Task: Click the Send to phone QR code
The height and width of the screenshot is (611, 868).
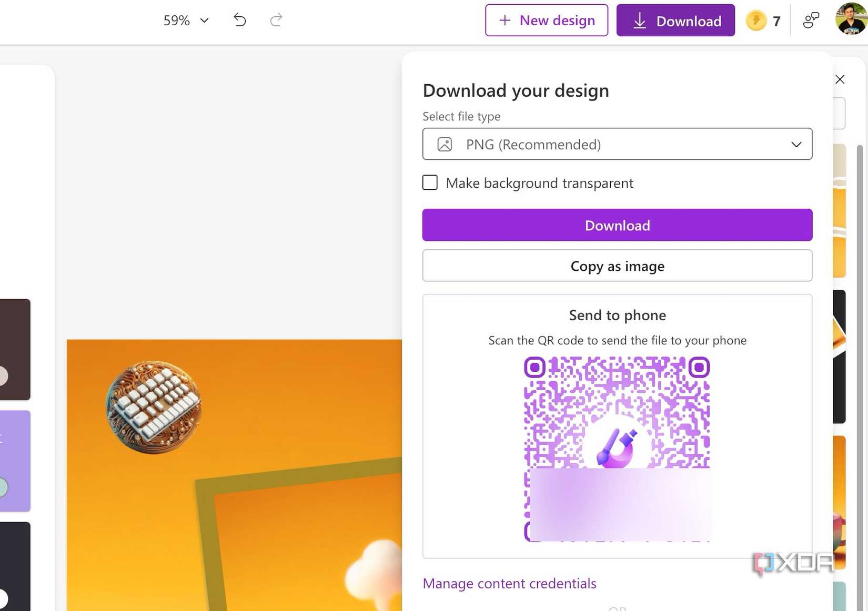Action: 617,449
